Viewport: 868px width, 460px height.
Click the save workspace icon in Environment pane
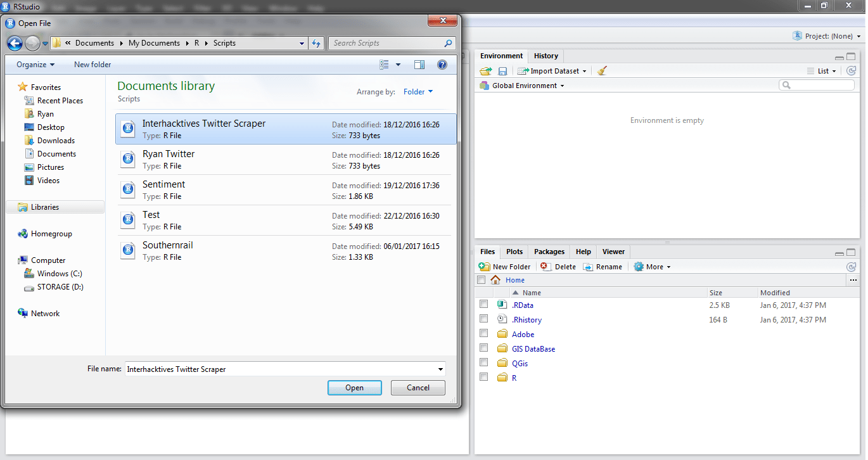point(502,71)
